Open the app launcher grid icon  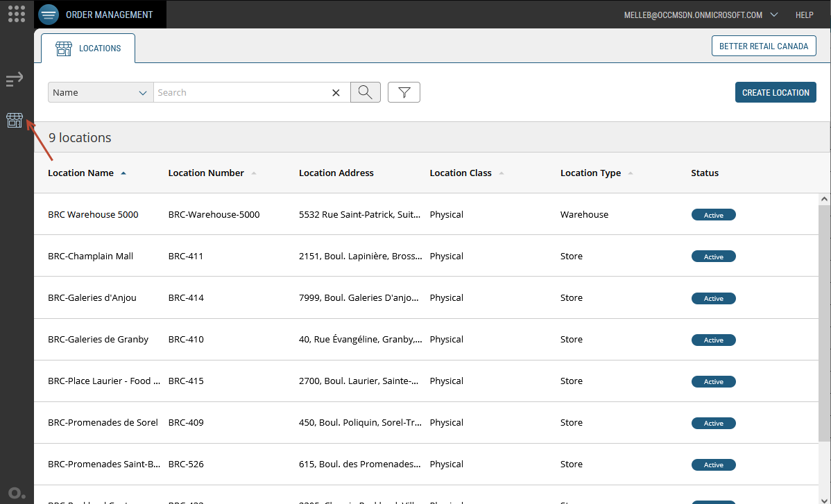(17, 14)
